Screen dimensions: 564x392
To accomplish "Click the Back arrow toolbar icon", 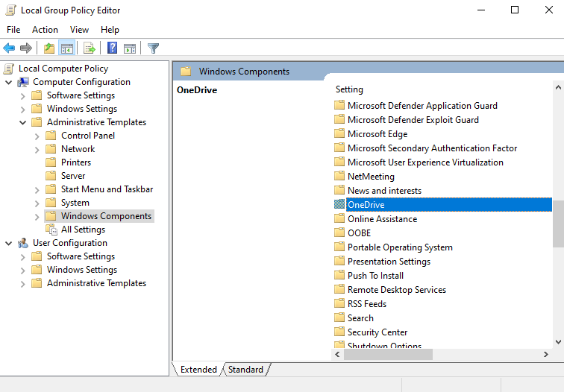I will (x=9, y=48).
